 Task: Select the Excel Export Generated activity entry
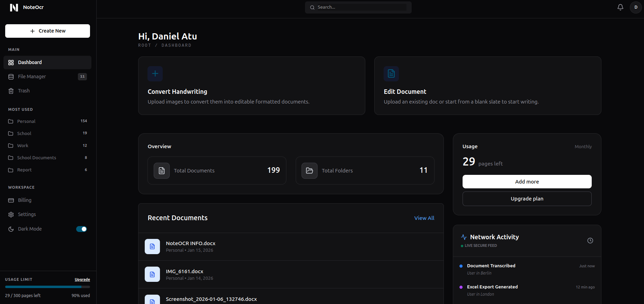click(x=527, y=290)
